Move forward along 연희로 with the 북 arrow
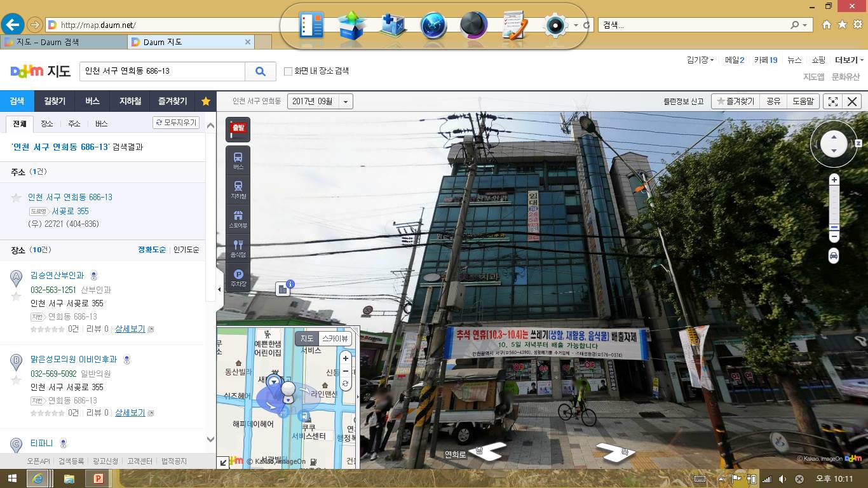Screen dimensions: 868x488 (x=616, y=452)
